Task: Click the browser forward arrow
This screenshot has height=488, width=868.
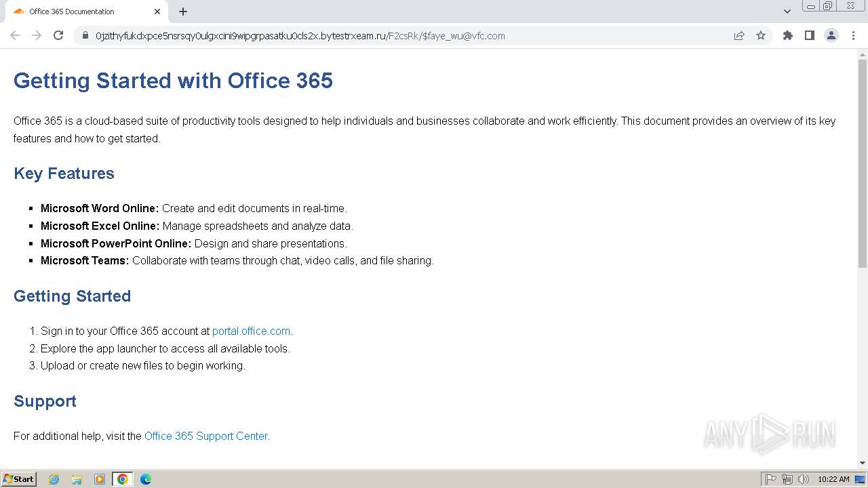Action: point(37,35)
